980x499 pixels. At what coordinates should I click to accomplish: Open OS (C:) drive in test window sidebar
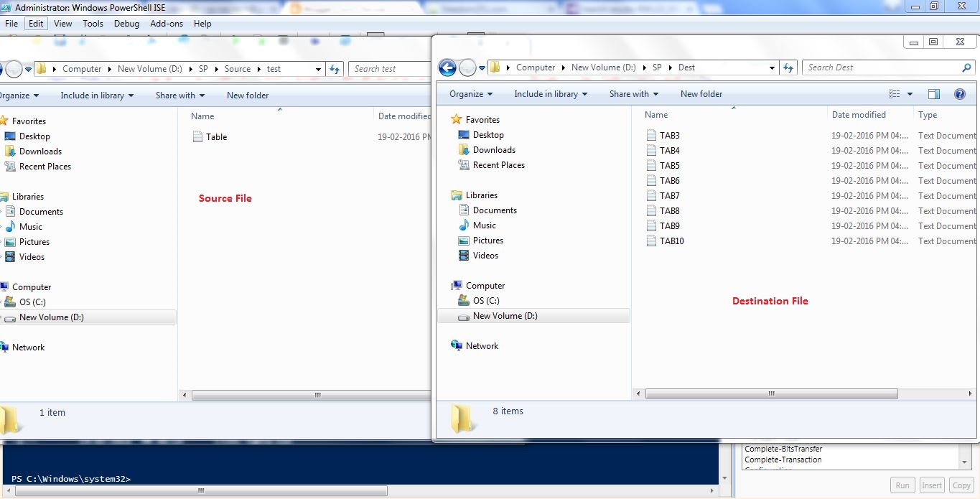point(25,302)
